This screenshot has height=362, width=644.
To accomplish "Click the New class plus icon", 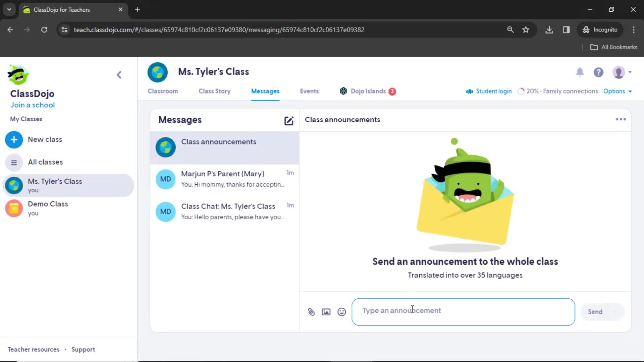I will click(14, 140).
